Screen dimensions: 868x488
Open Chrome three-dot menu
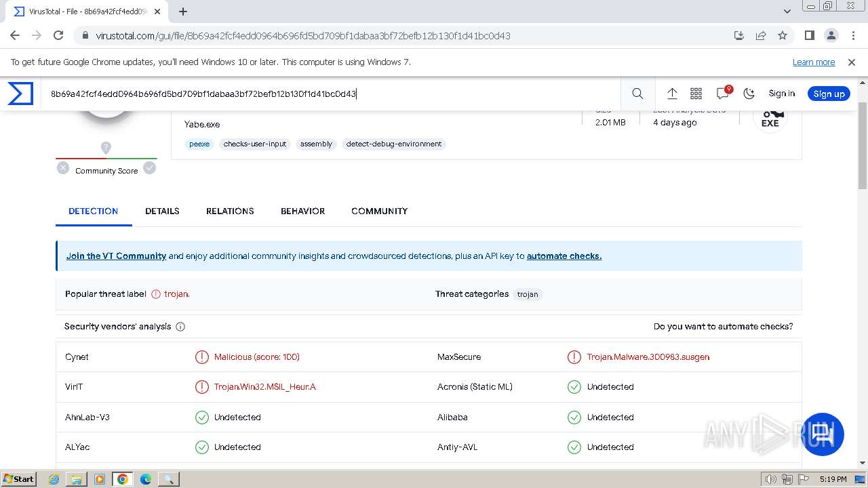(852, 36)
